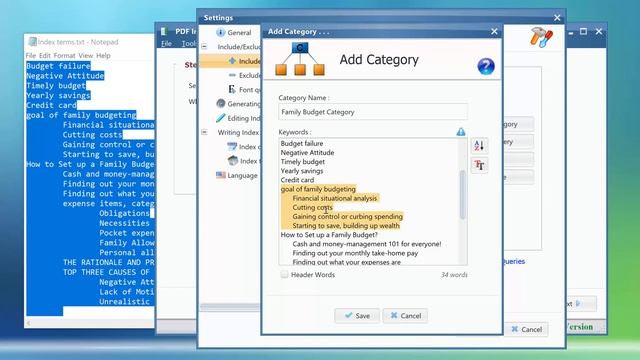Maximize the PDF Index window
640x360 pixels.
[583, 31]
